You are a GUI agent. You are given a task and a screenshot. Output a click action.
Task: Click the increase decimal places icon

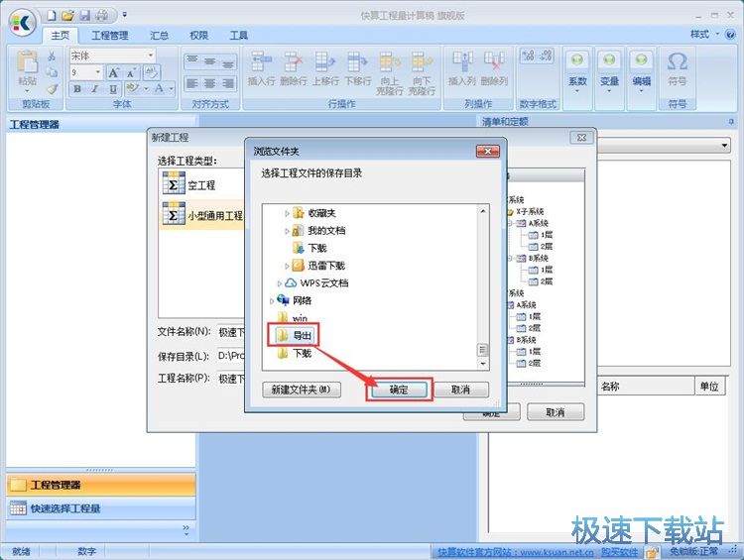click(528, 56)
